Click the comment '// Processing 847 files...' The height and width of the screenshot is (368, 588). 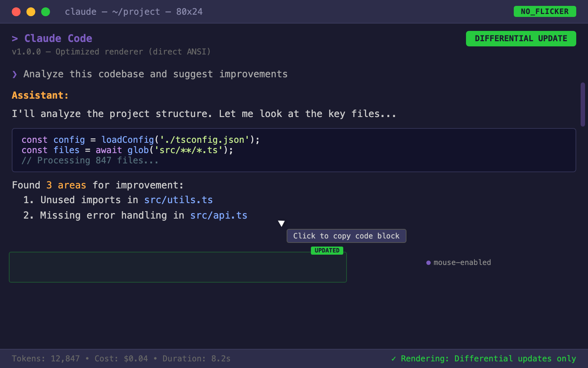pos(90,160)
